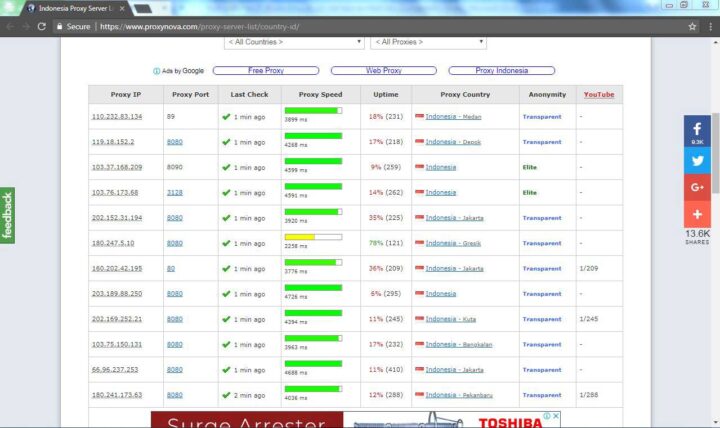The height and width of the screenshot is (428, 720).
Task: Close the Indonesia Proxy Server tab
Action: click(x=122, y=8)
